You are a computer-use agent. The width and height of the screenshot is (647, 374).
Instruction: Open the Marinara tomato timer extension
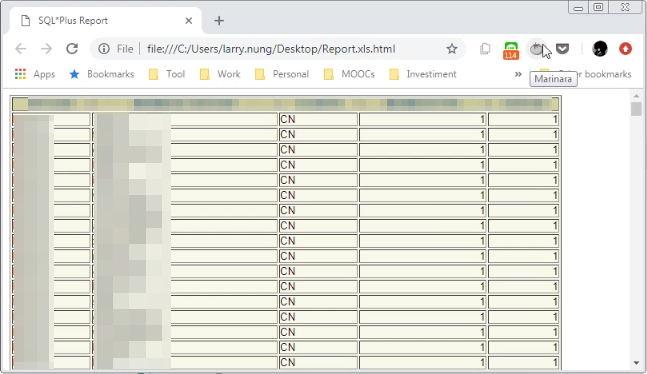coord(536,49)
